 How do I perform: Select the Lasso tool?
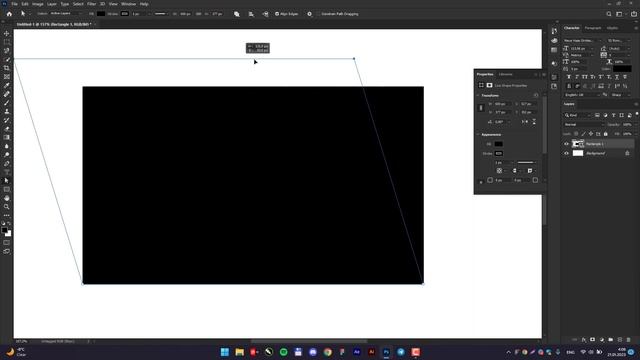point(7,51)
